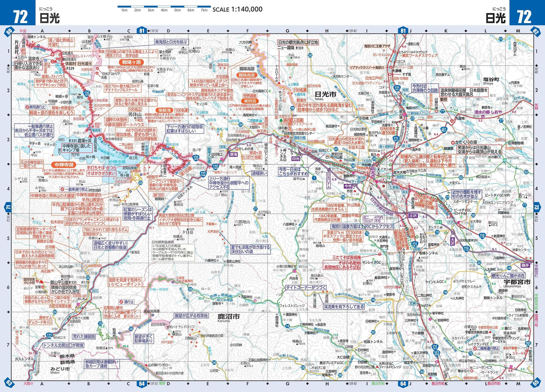This screenshot has height=392, width=545.
Task: Click the route 293 shield near ステーキ宮
Action: pyautogui.click(x=528, y=344)
